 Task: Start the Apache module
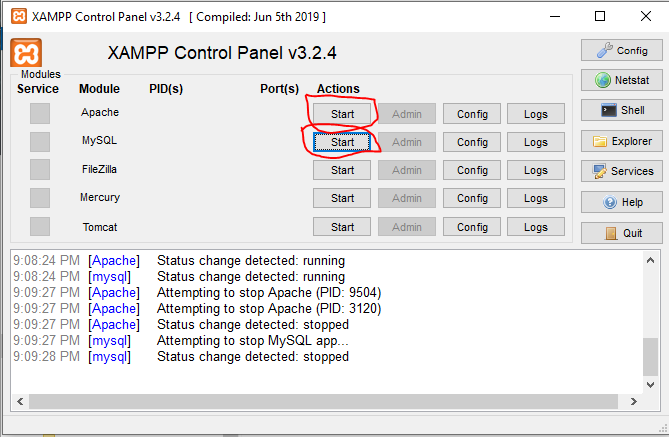coord(342,114)
